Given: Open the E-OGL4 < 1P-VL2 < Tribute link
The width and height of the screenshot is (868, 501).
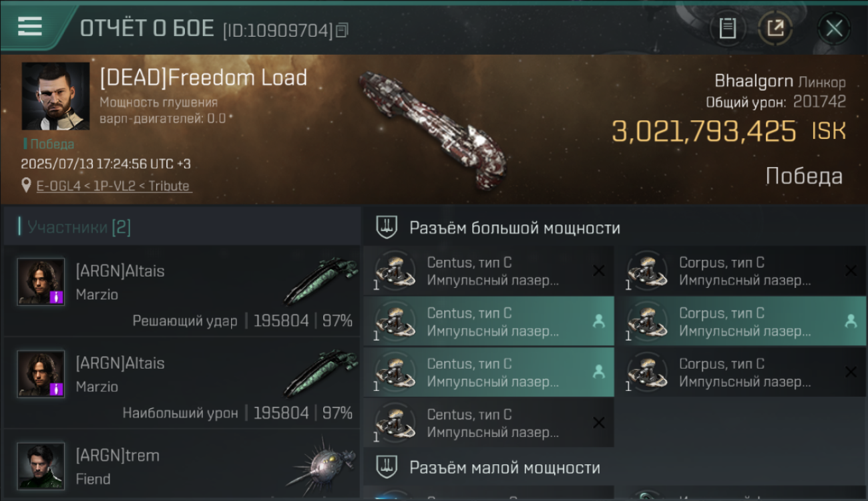Looking at the screenshot, I should coord(114,186).
